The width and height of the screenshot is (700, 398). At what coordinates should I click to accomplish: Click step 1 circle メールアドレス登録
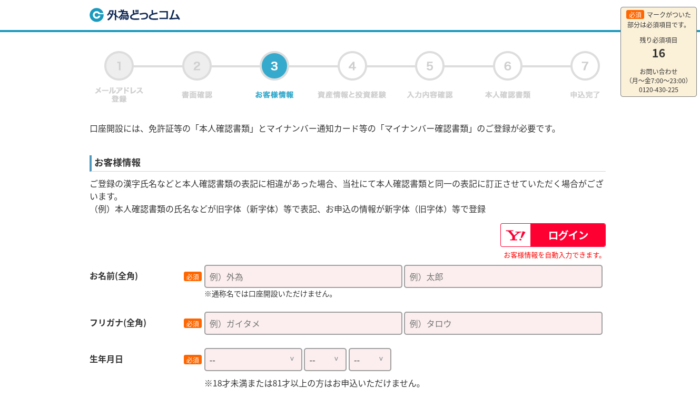pyautogui.click(x=119, y=66)
